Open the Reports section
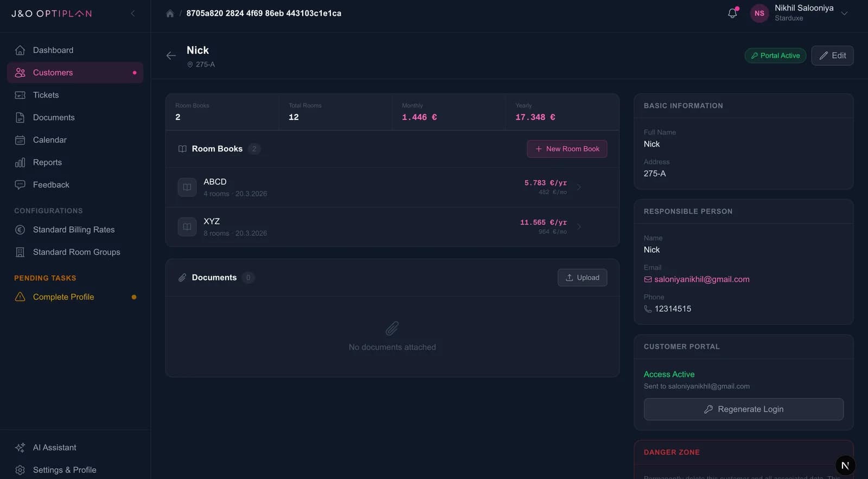The width and height of the screenshot is (868, 479). coord(75,162)
